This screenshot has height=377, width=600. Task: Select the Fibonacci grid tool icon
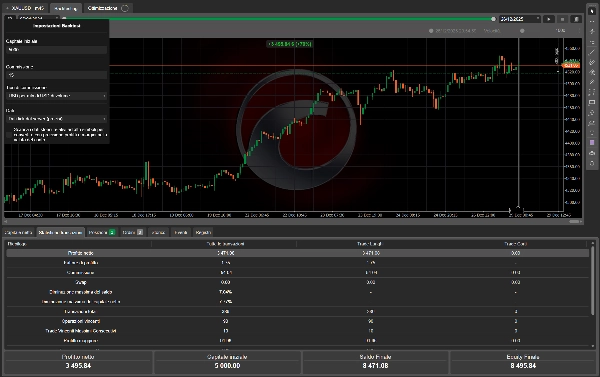tap(592, 92)
